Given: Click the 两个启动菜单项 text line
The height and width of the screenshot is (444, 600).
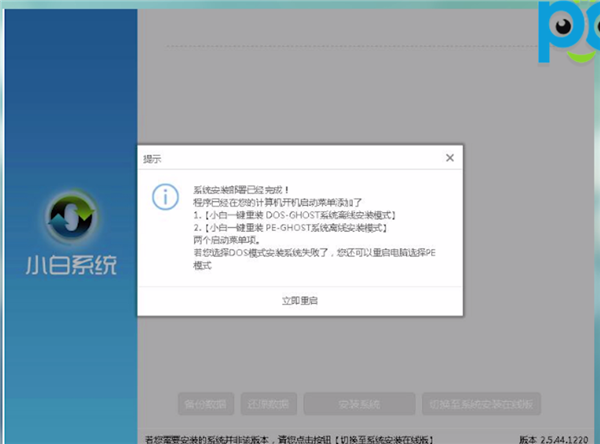Looking at the screenshot, I should tap(227, 240).
